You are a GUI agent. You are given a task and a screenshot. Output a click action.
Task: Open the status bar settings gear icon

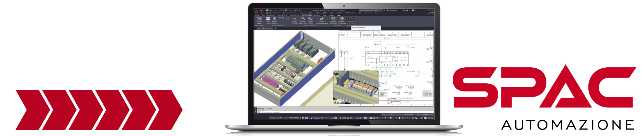[390, 118]
